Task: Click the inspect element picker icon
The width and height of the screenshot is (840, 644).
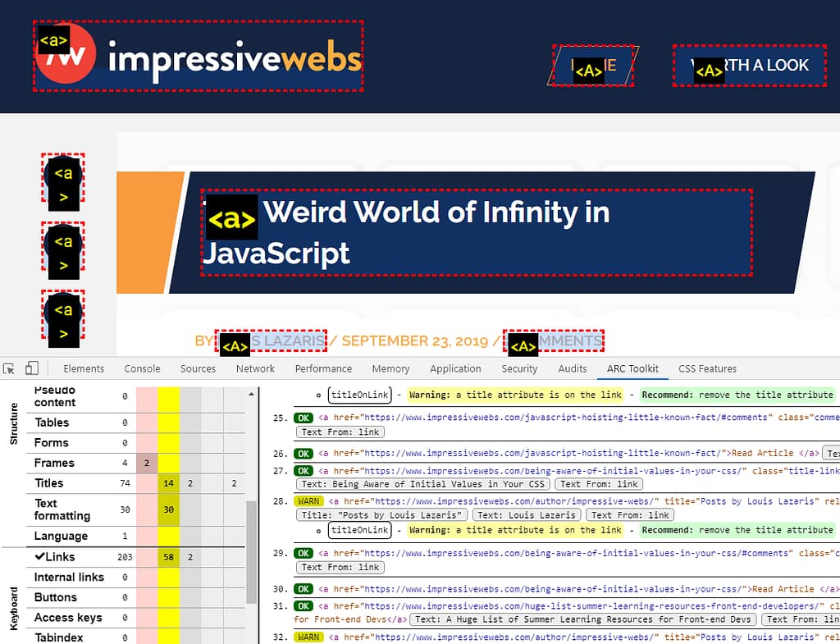Action: coord(10,369)
